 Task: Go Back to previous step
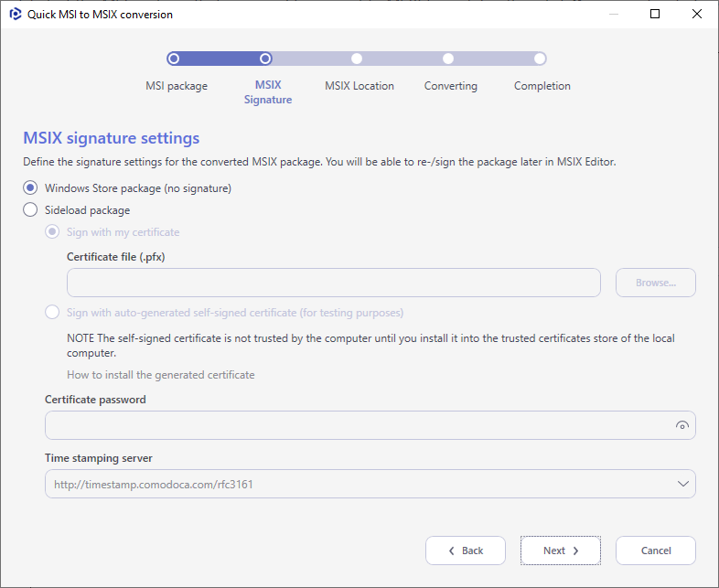coord(466,551)
